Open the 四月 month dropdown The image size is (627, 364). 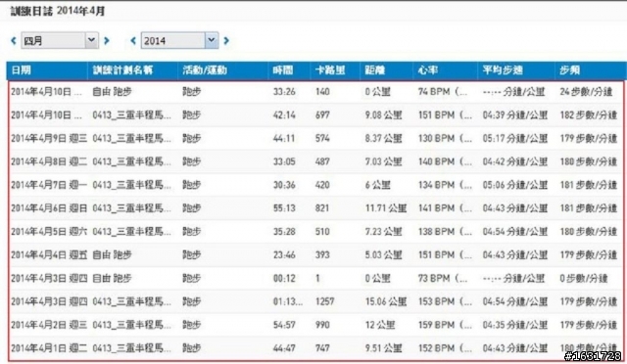60,40
